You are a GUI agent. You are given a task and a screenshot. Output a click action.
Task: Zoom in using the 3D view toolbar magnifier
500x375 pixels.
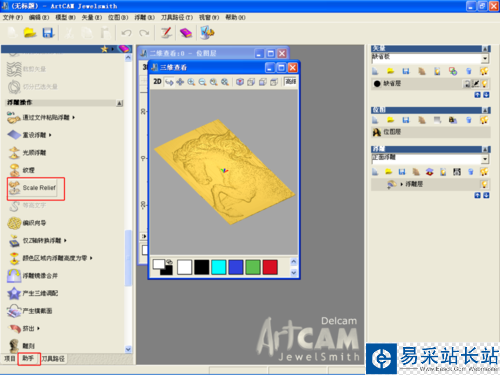(191, 82)
